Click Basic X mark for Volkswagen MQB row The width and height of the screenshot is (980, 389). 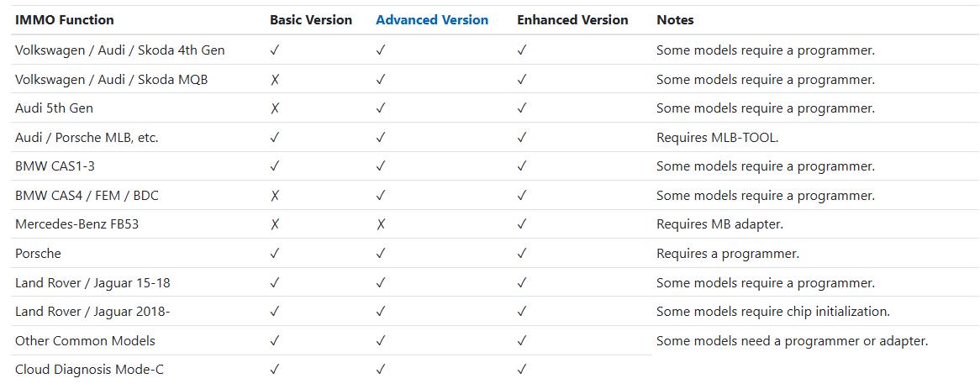pyautogui.click(x=275, y=80)
